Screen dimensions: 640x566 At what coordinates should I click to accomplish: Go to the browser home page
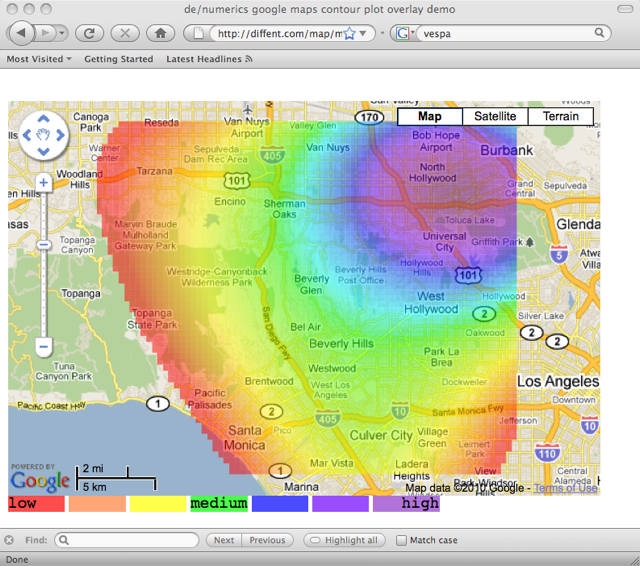click(158, 33)
